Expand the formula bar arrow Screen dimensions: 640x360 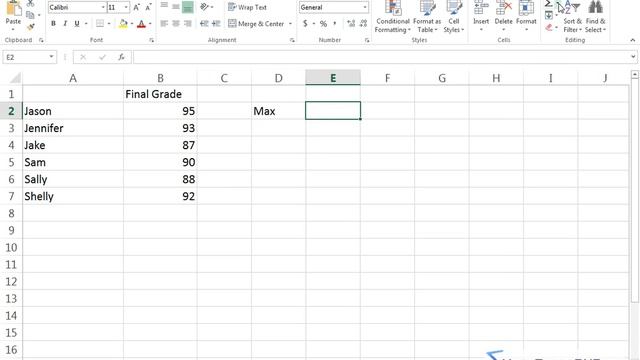633,57
